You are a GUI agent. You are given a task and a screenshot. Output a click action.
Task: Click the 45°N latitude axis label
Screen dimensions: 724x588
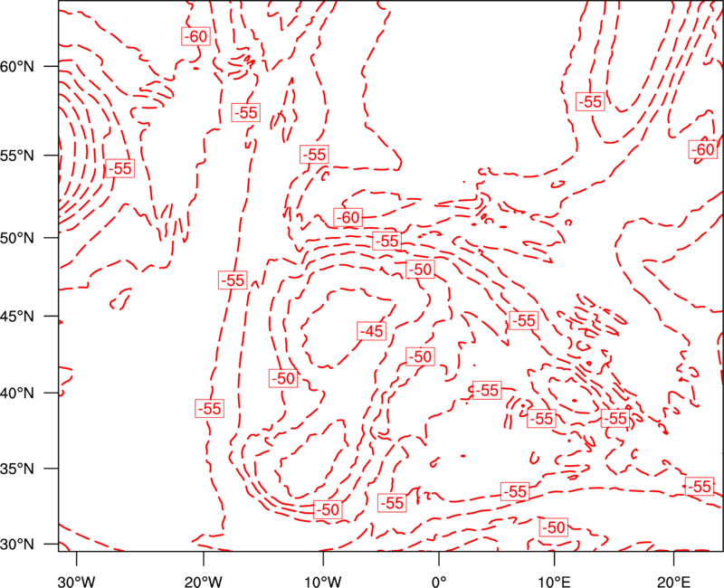(x=17, y=316)
